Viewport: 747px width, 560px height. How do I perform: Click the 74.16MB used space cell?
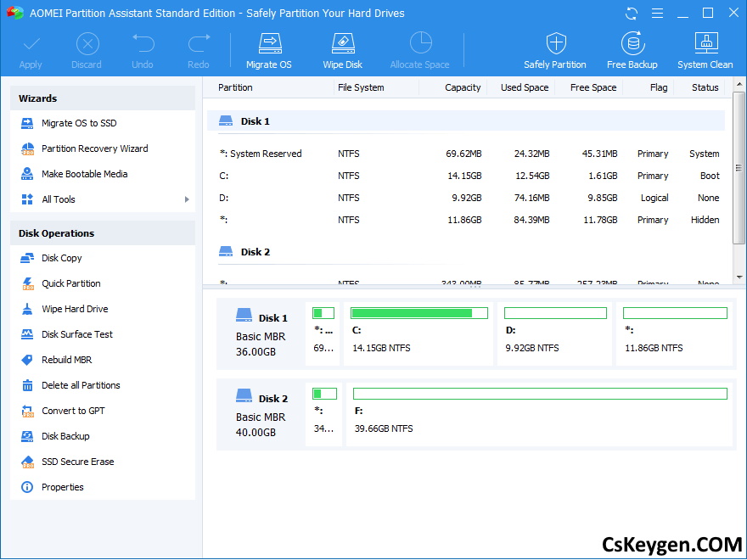(531, 198)
